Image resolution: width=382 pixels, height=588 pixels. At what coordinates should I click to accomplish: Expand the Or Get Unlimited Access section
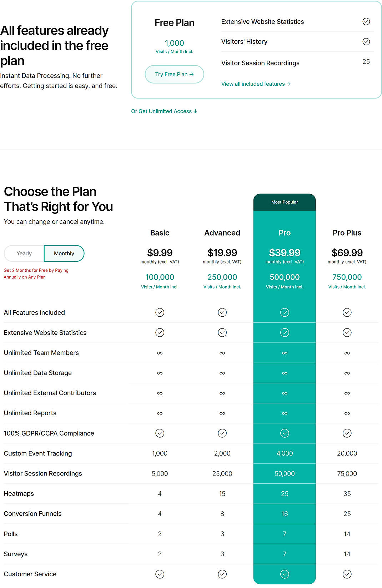coord(164,111)
